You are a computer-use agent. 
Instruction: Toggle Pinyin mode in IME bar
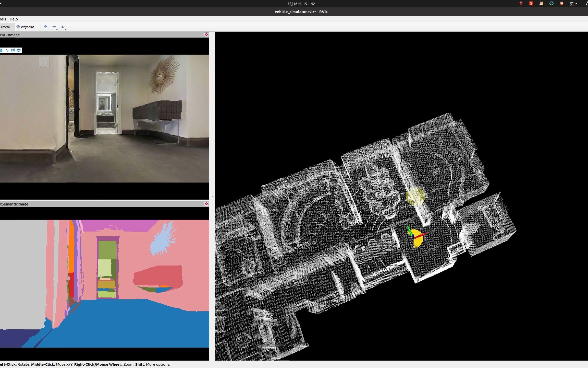13,50
